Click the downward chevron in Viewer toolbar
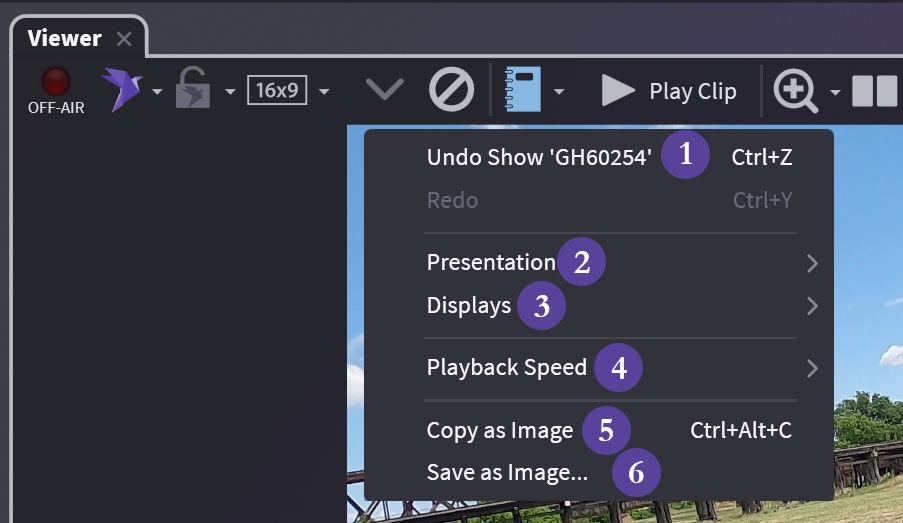The width and height of the screenshot is (903, 523). tap(384, 91)
